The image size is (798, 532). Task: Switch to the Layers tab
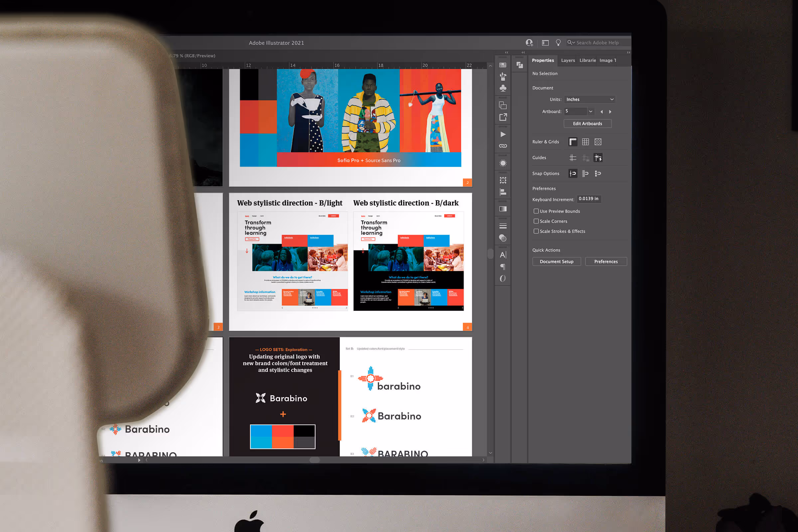[x=568, y=61]
